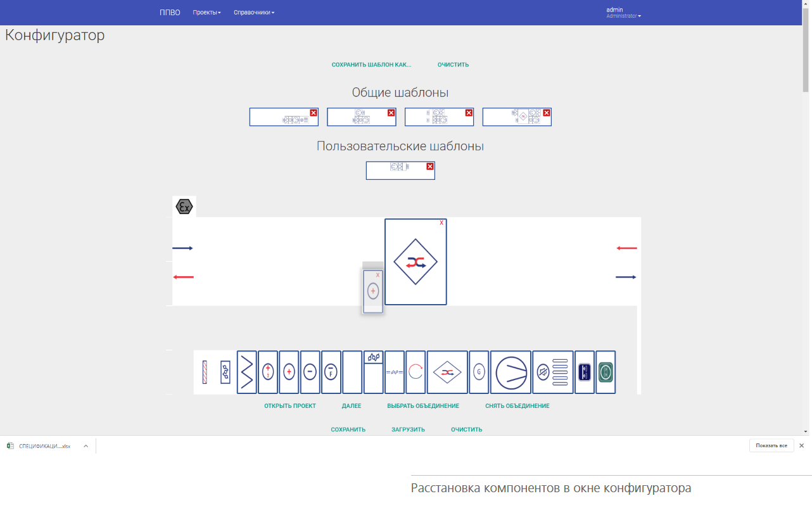This screenshot has height=515, width=812.
Task: Load the third general template thumbnail
Action: point(440,117)
